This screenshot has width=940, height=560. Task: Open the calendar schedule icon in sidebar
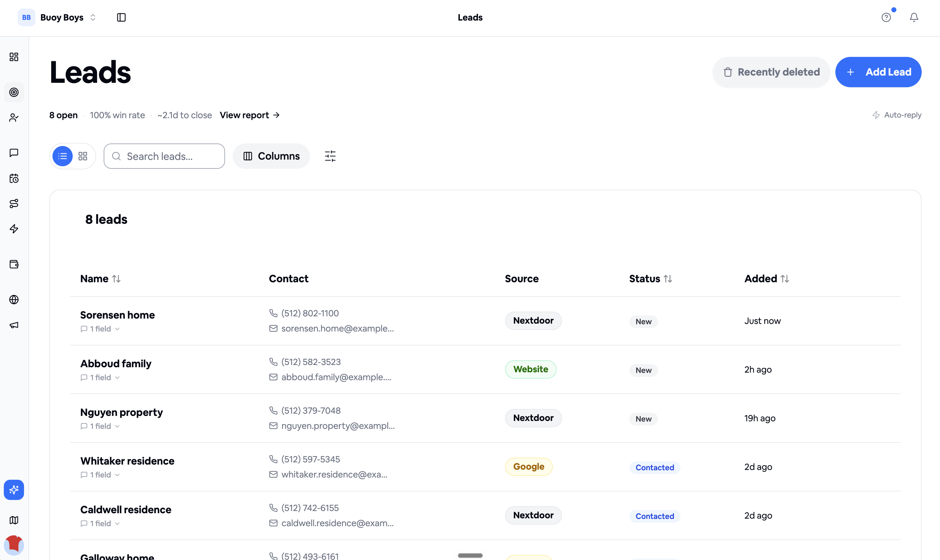pos(14,179)
